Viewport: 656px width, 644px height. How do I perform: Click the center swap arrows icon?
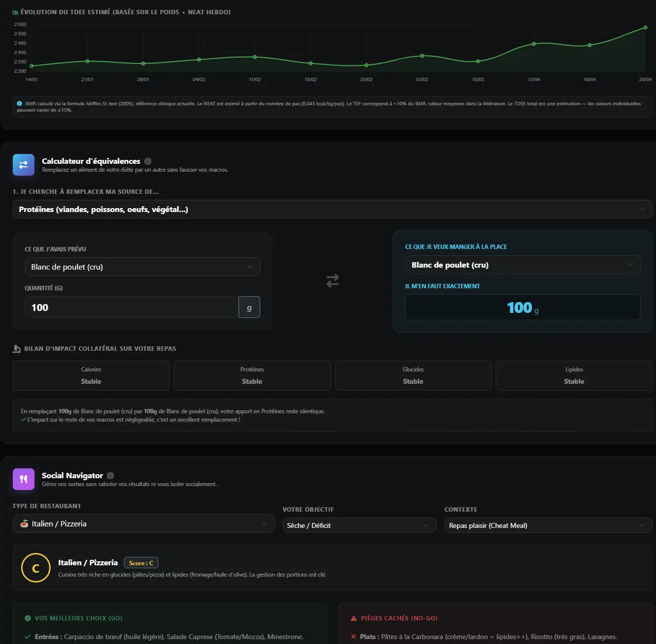tap(332, 280)
